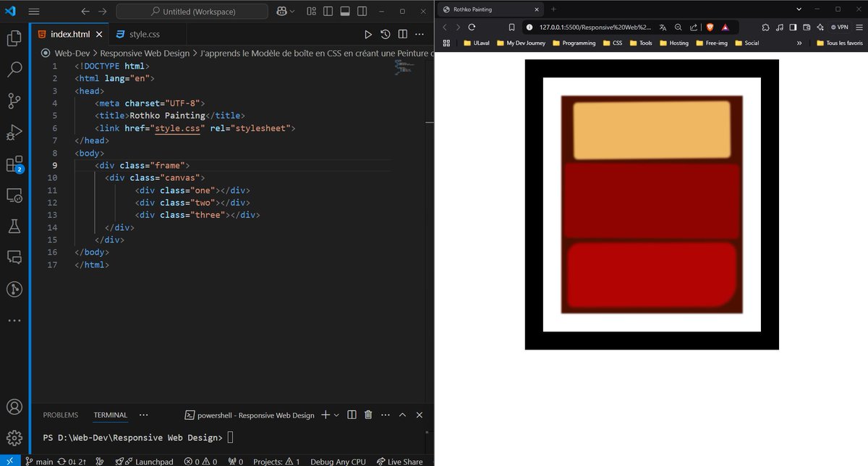Image resolution: width=868 pixels, height=466 pixels.
Task: Select the powershell terminal instance label
Action: tap(250, 415)
